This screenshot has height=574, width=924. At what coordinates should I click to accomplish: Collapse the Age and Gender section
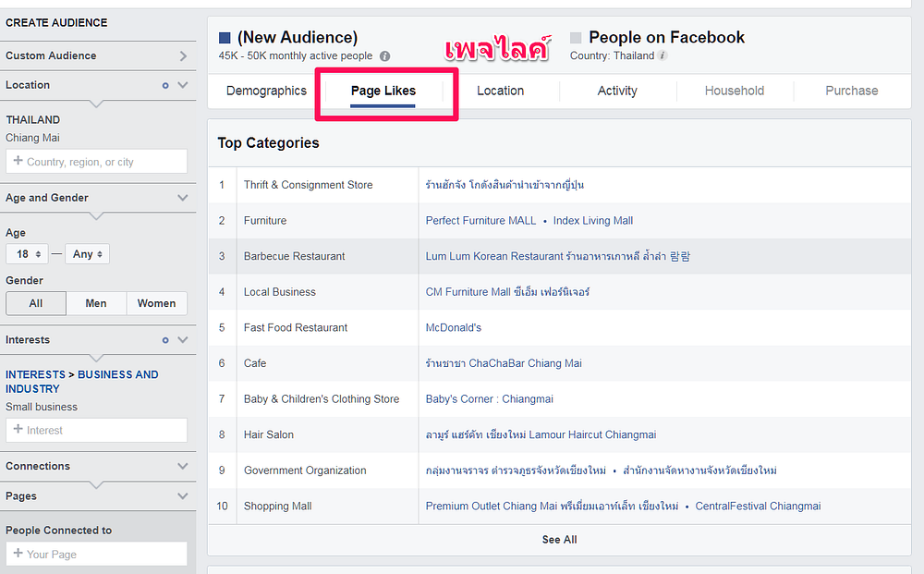pos(183,198)
